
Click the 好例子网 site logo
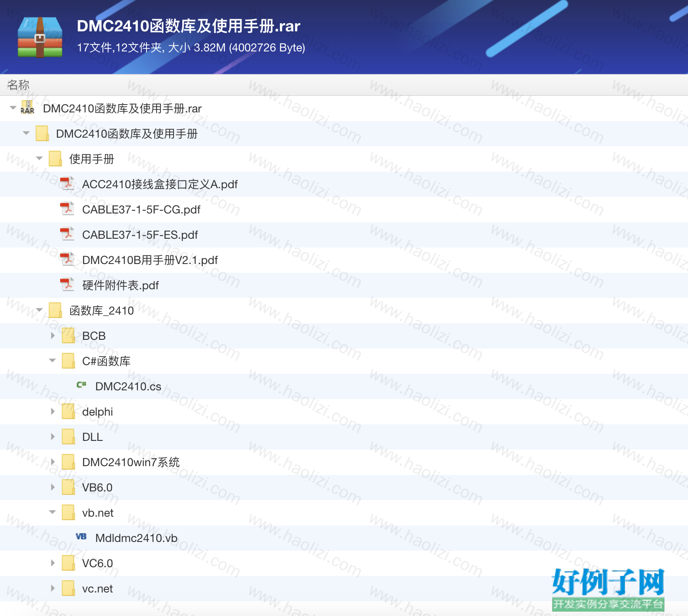pyautogui.click(x=608, y=589)
